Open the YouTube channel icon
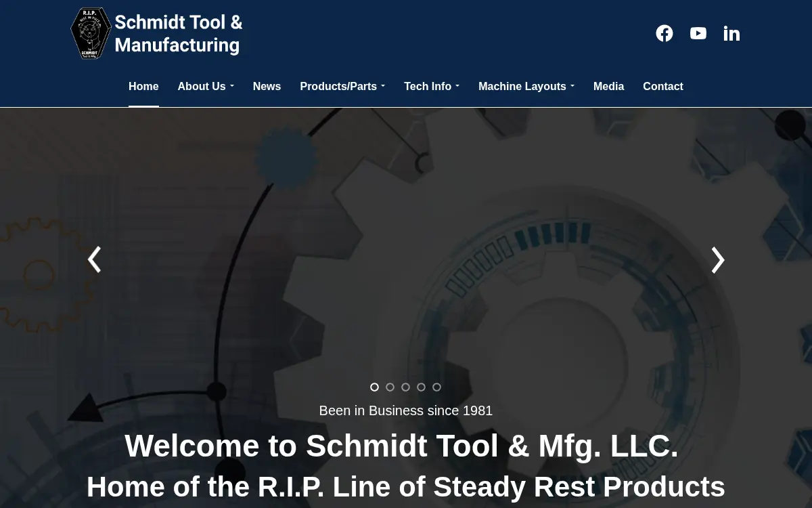 point(698,33)
